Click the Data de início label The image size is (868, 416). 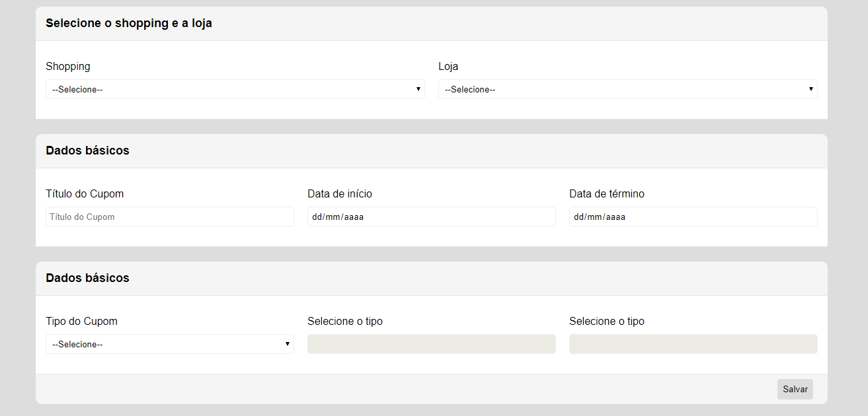[x=339, y=193]
